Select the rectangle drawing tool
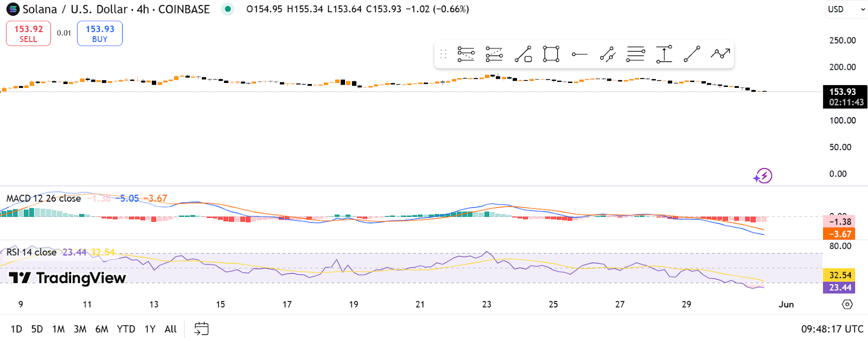Image resolution: width=868 pixels, height=341 pixels. (x=551, y=54)
